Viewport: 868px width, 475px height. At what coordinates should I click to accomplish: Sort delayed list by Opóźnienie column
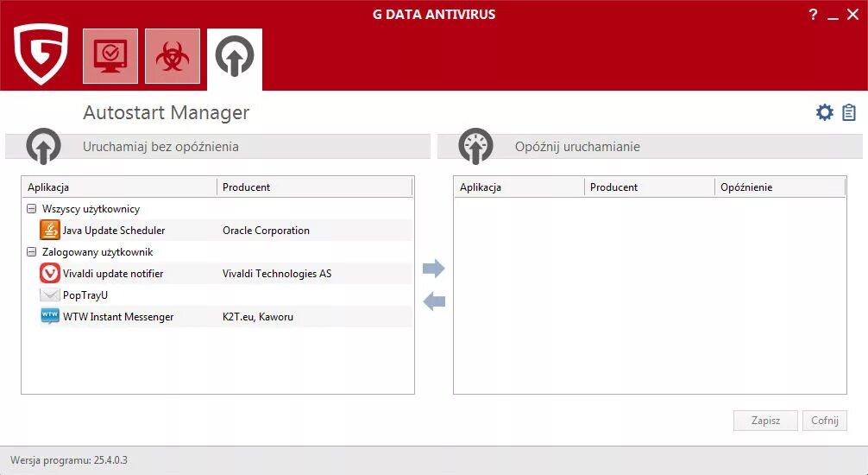(781, 187)
